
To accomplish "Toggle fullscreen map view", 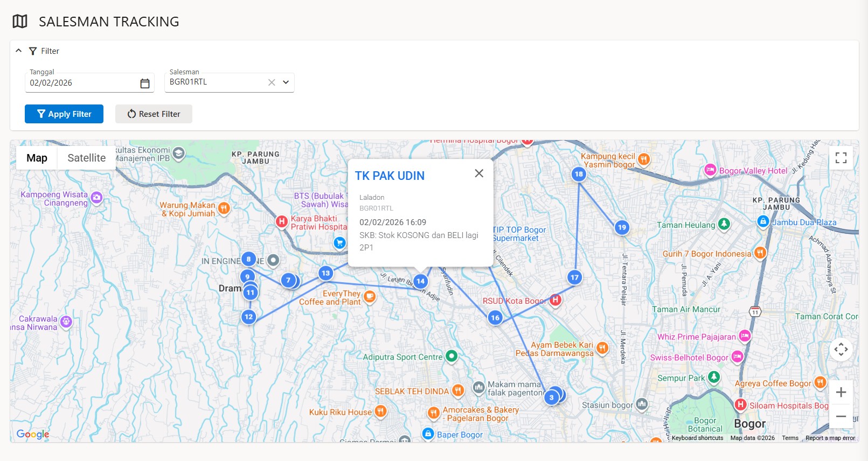I will [841, 158].
